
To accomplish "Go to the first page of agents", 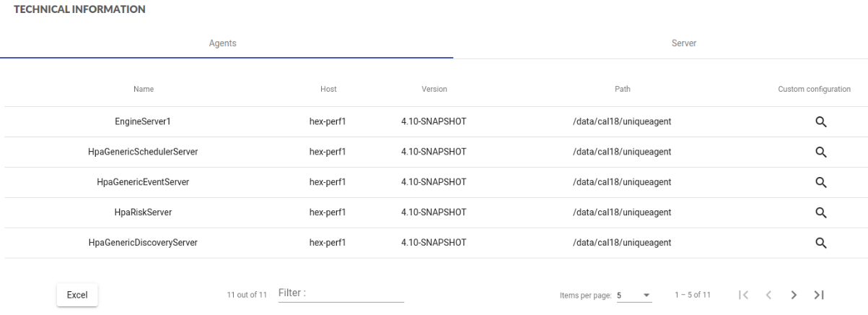I will (744, 295).
